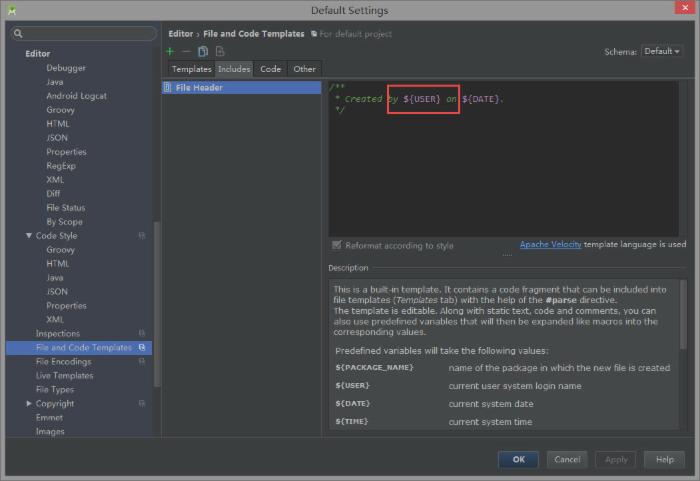Viewport: 700px width, 481px height.
Task: Click project-level icon beside Code Style
Action: (x=142, y=236)
